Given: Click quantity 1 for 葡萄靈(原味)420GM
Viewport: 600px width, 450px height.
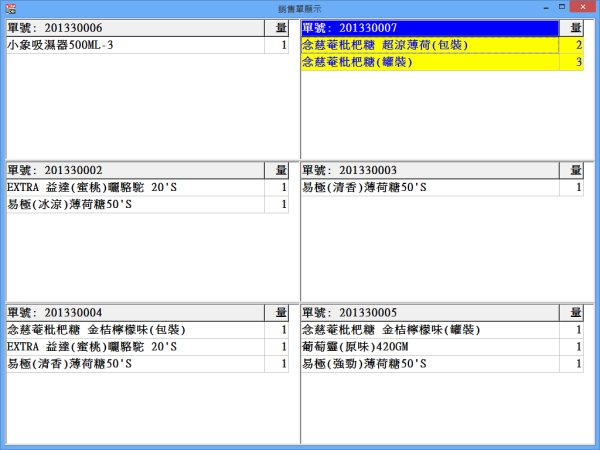Looking at the screenshot, I should 571,347.
